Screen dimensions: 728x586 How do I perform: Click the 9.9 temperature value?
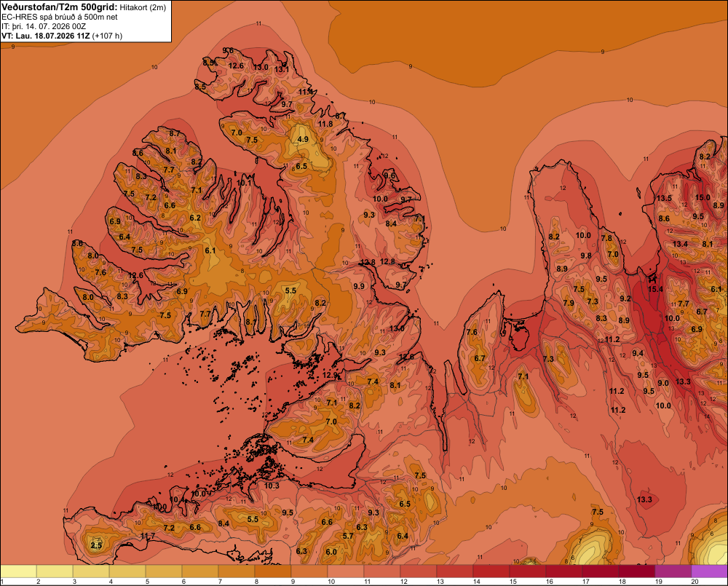[359, 287]
